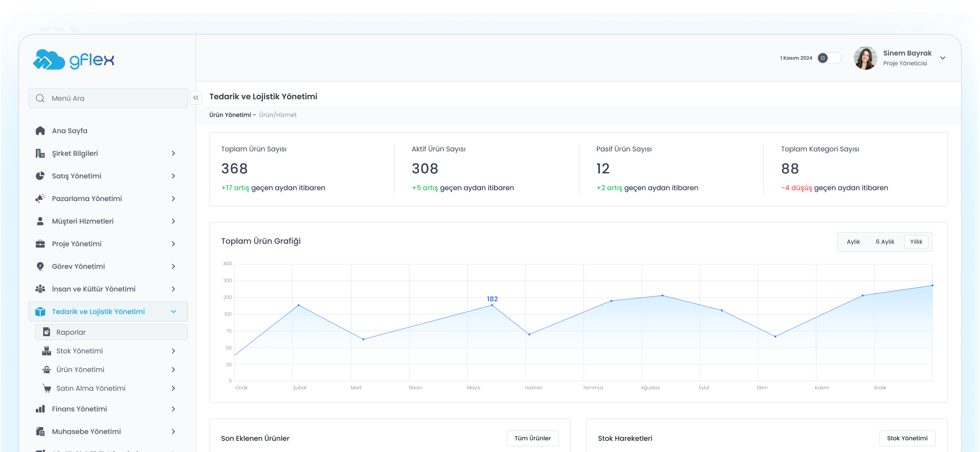
Task: Click the Stok Yönetimi button in Stok Hareketleri
Action: (907, 438)
